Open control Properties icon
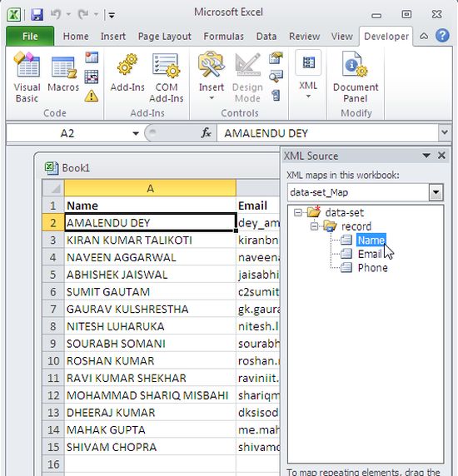 click(276, 57)
